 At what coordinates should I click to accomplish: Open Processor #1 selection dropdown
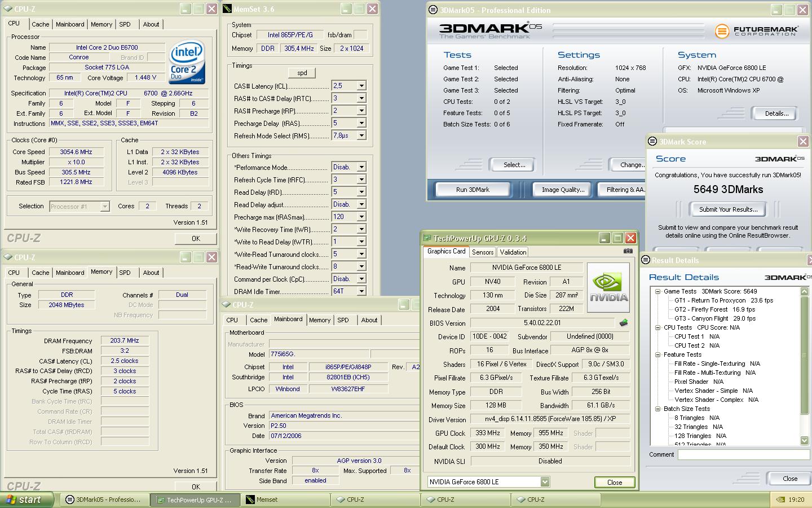coord(104,207)
